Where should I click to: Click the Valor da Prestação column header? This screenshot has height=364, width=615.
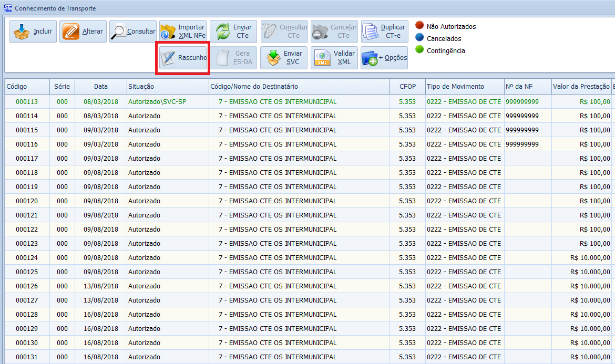tap(581, 87)
